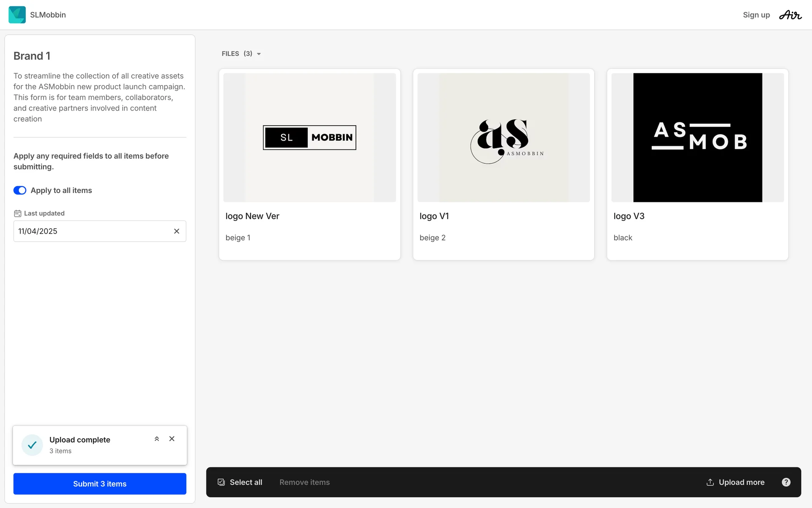Collapse the Upload complete notification
812x508 pixels.
point(156,439)
